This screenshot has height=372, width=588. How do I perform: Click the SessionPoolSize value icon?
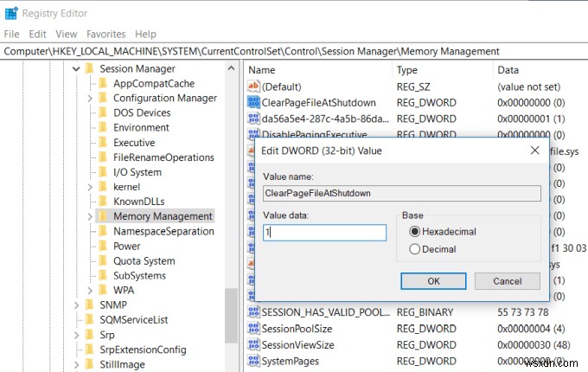tap(254, 329)
